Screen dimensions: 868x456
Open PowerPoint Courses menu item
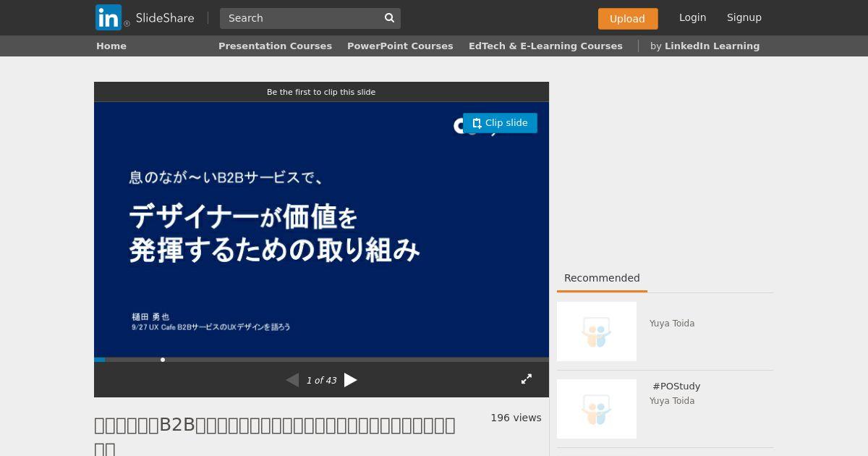(x=400, y=46)
